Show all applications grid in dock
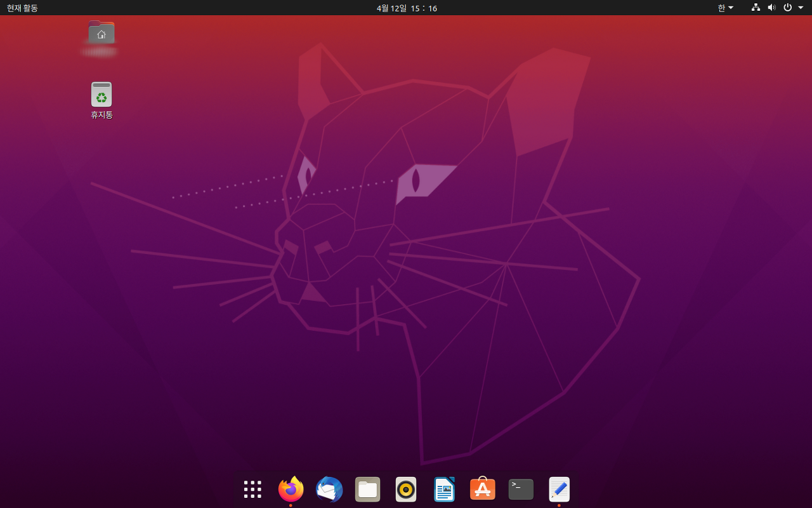This screenshot has width=812, height=508. click(x=252, y=489)
